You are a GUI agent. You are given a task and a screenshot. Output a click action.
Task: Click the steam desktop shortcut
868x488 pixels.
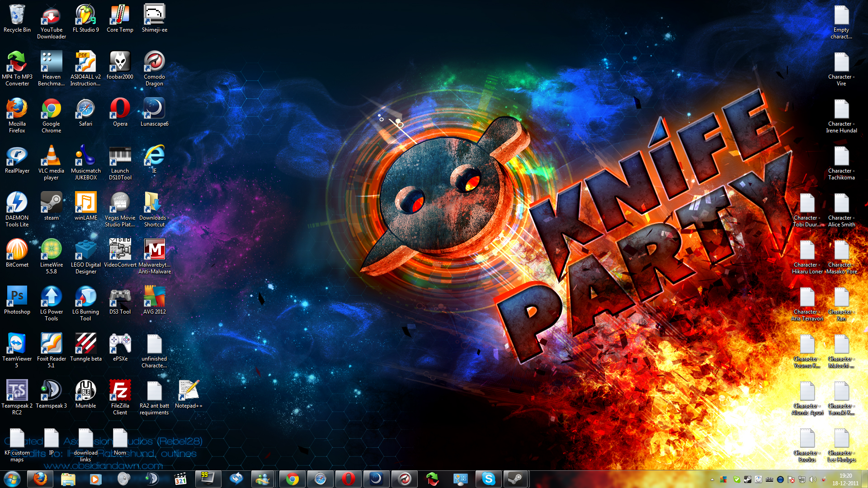[52, 207]
